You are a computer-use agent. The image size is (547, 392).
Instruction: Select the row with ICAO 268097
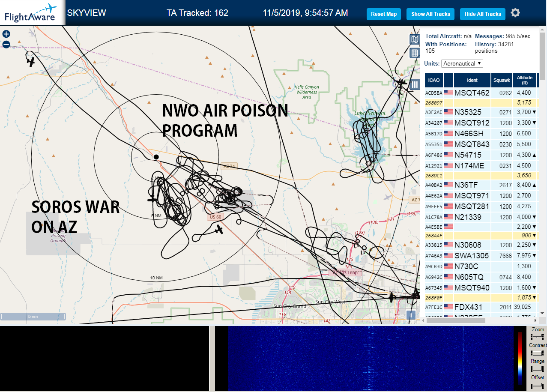[x=481, y=103]
